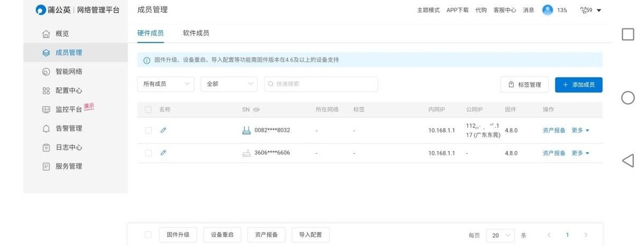This screenshot has height=246, width=644.
Task: Click the 添加成员 button
Action: (579, 85)
